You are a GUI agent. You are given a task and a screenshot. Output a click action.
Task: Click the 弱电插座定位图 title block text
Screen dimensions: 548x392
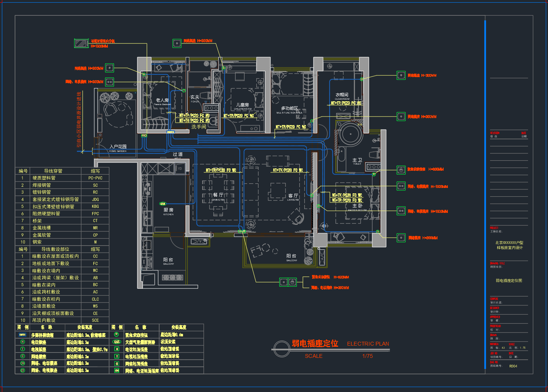509,281
